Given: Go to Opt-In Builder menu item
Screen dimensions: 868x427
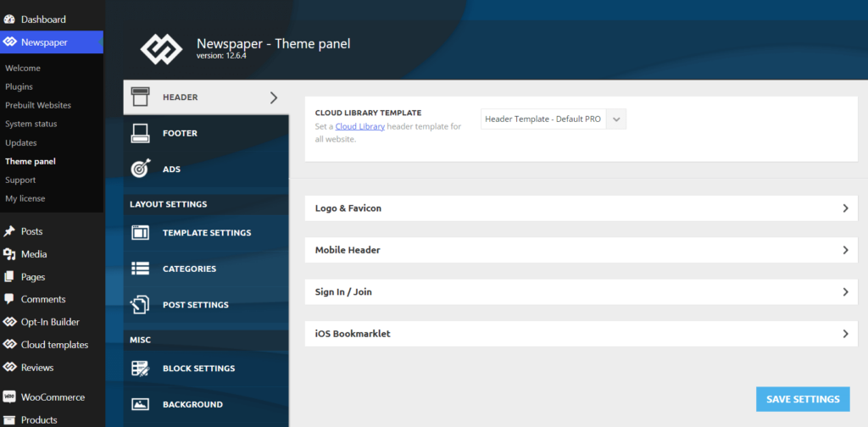Looking at the screenshot, I should (52, 322).
